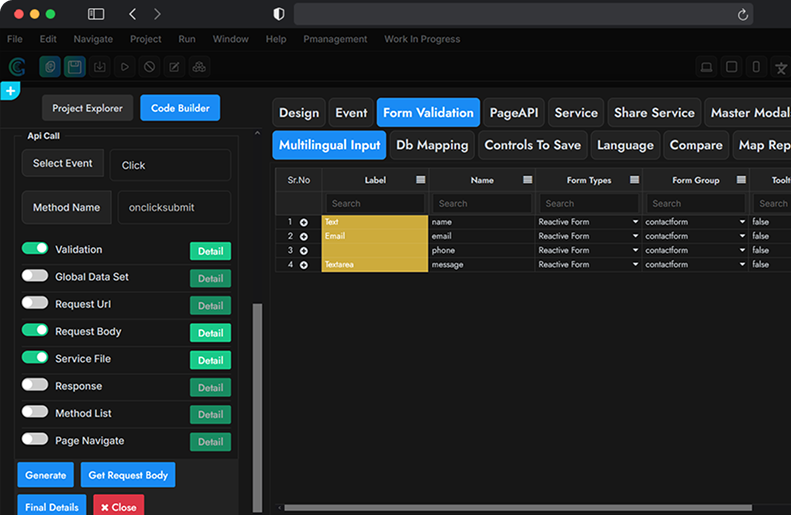The width and height of the screenshot is (791, 515).
Task: Turn off the Validation toggle
Action: click(35, 248)
